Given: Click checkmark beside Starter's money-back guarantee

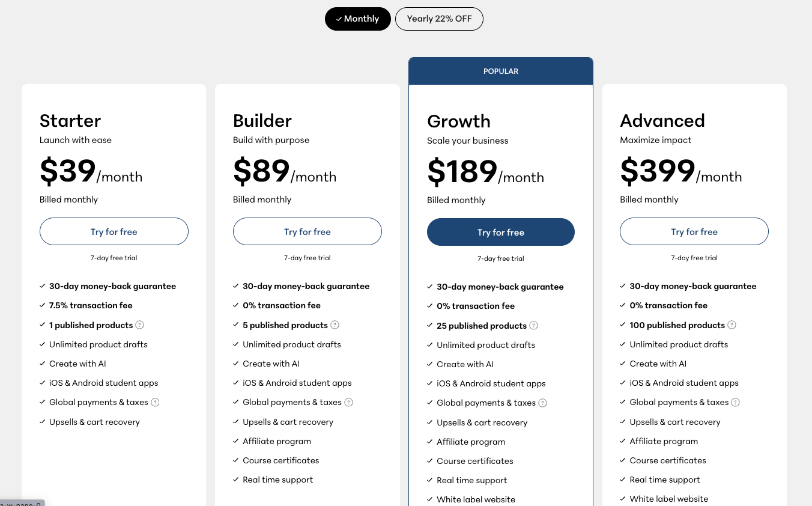Looking at the screenshot, I should pos(42,286).
